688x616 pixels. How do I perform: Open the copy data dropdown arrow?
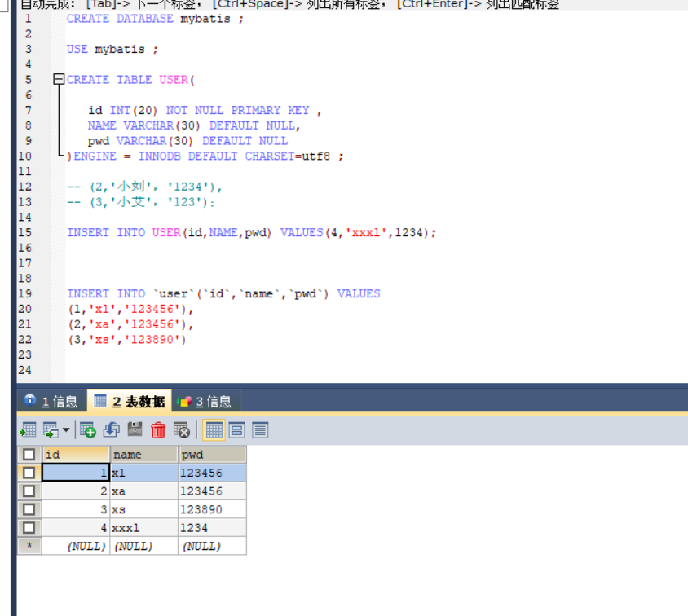click(66, 430)
